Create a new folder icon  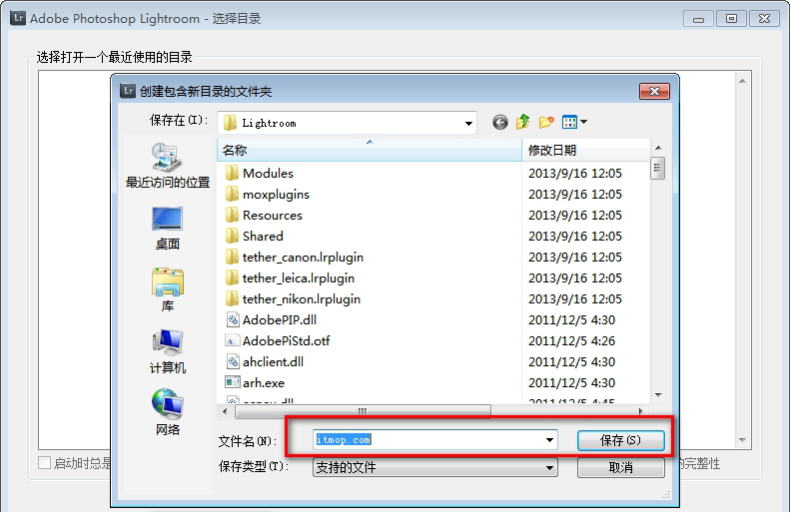tap(546, 122)
